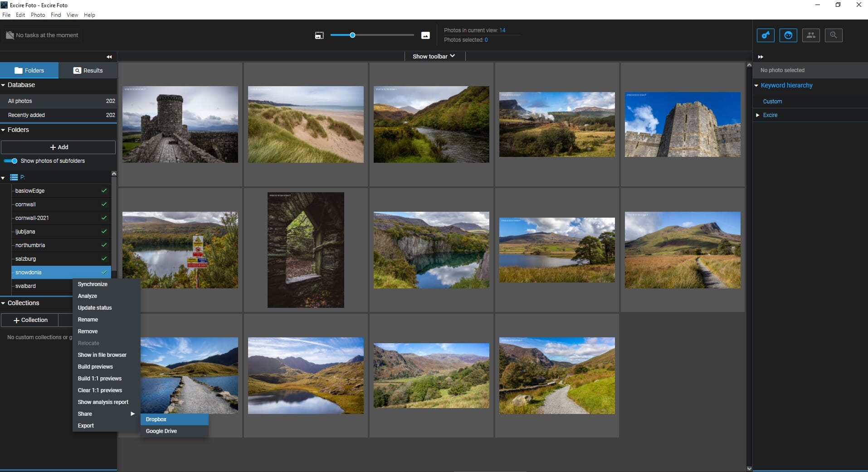Collapse the Collections section
868x472 pixels.
click(x=3, y=303)
